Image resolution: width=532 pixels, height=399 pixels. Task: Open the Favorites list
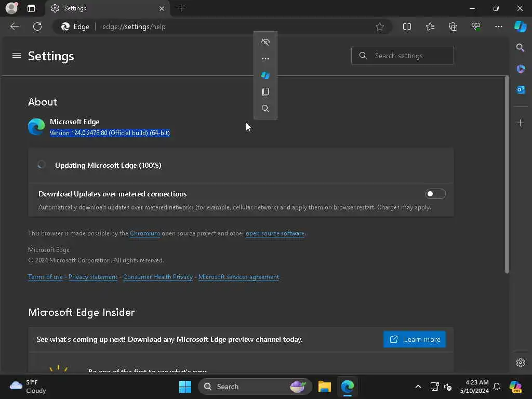click(430, 26)
